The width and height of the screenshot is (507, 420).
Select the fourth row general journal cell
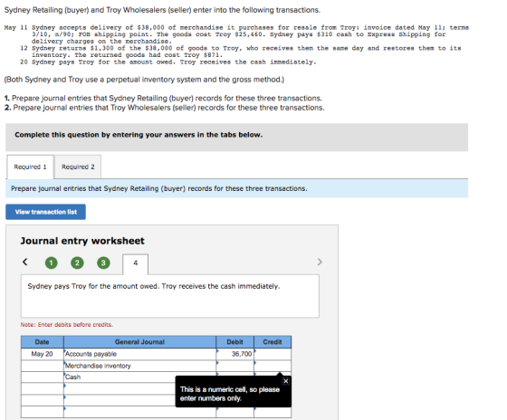click(120, 388)
